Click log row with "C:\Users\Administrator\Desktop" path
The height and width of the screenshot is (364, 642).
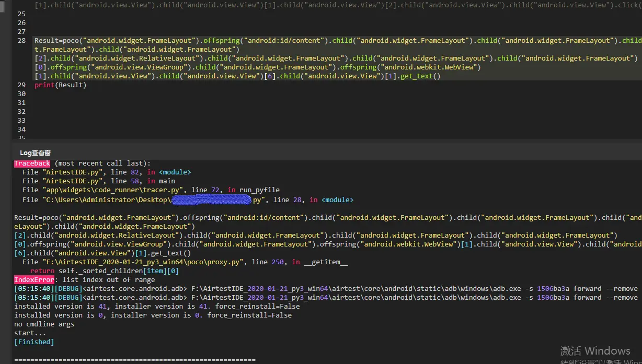click(188, 200)
